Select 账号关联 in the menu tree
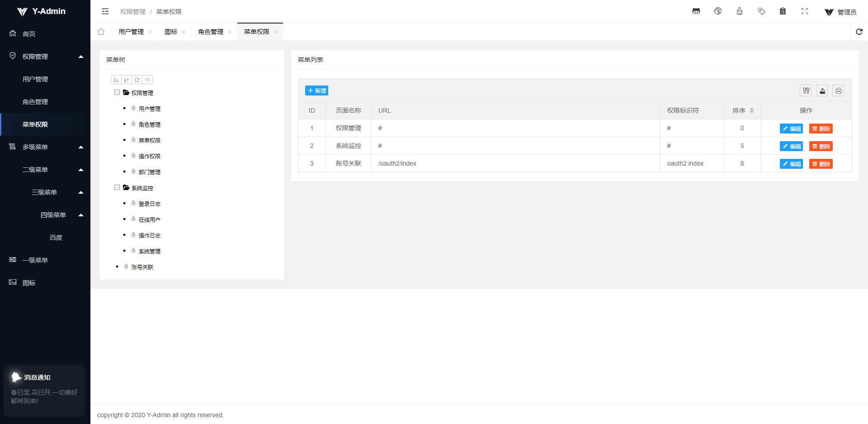 pyautogui.click(x=142, y=267)
